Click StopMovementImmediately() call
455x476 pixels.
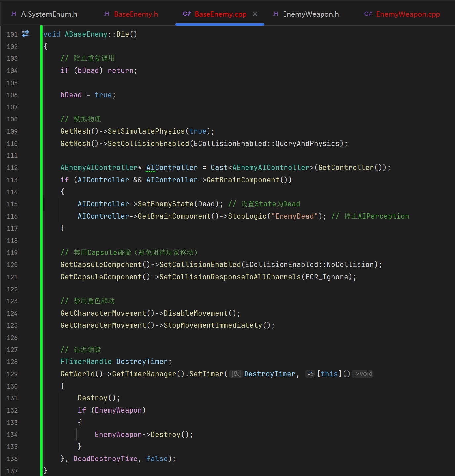[217, 325]
